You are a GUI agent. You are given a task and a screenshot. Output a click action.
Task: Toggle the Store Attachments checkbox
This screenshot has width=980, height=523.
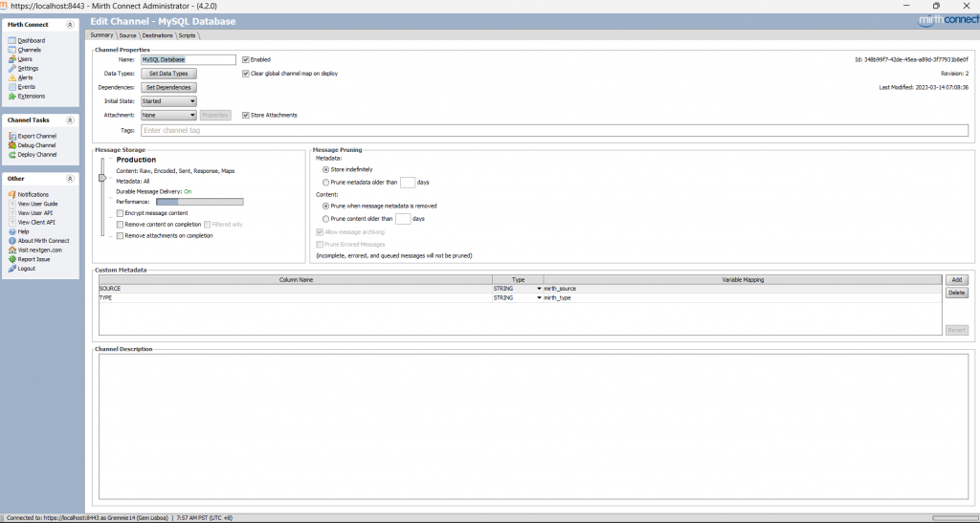click(246, 116)
